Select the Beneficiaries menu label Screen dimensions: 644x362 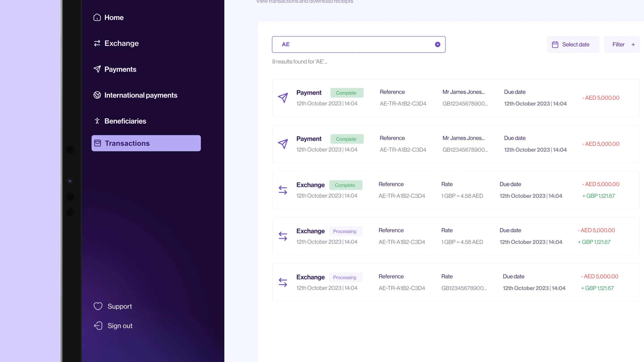125,121
